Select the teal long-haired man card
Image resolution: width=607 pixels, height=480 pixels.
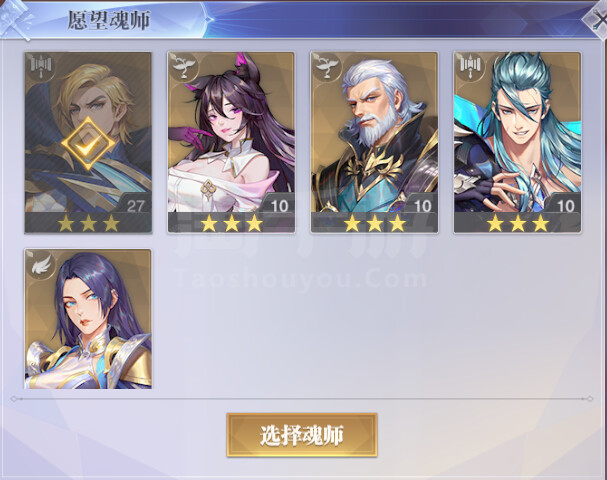[x=518, y=142]
